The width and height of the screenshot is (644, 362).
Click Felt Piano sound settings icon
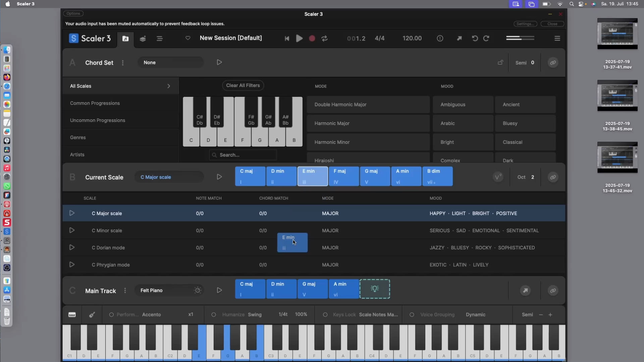tap(198, 290)
